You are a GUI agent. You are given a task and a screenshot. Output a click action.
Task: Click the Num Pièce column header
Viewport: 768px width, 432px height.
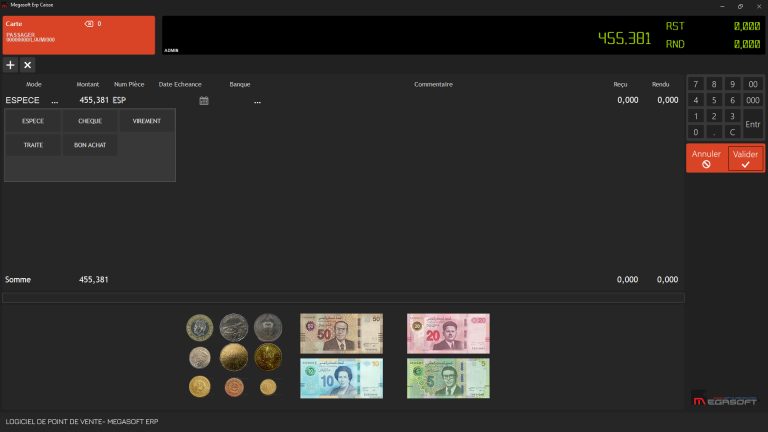coord(129,84)
